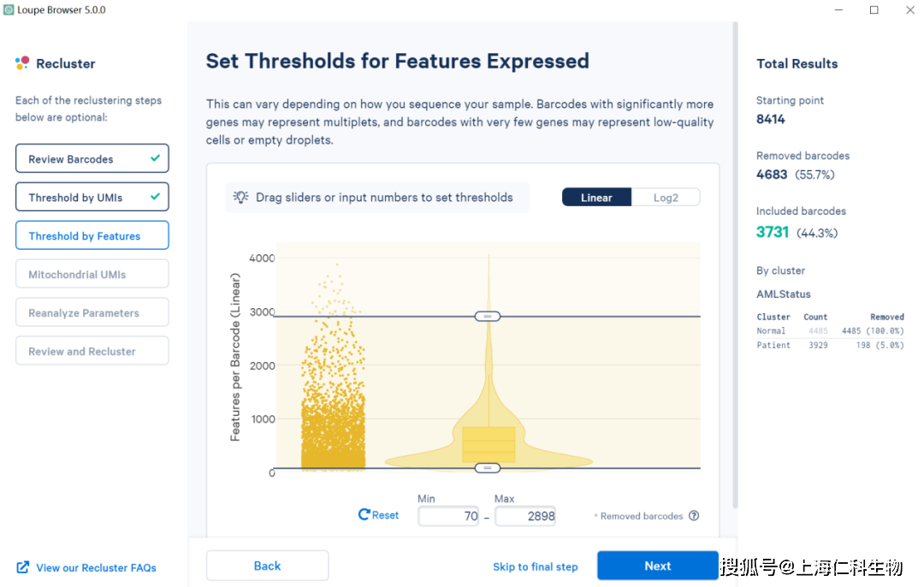
Task: Go to the Review and Recluster step
Action: (92, 351)
